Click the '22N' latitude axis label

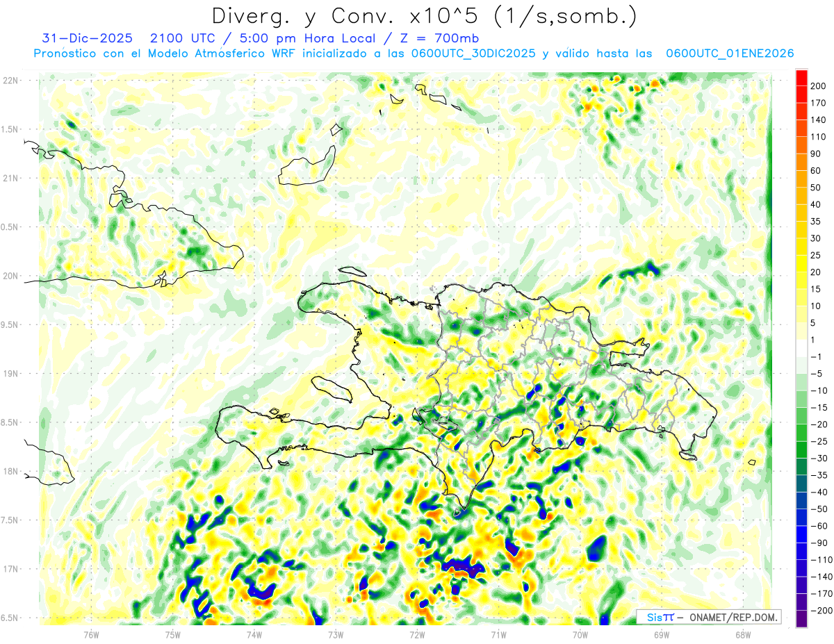[x=10, y=81]
